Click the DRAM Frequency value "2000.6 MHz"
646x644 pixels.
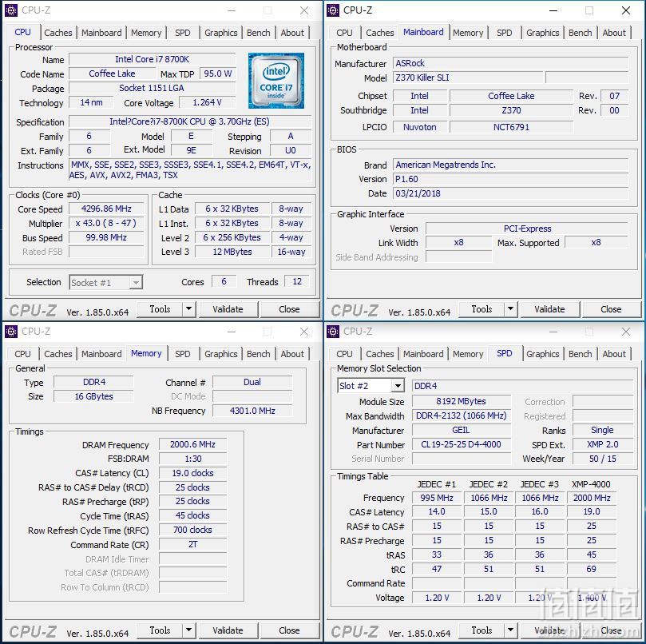[x=192, y=444]
